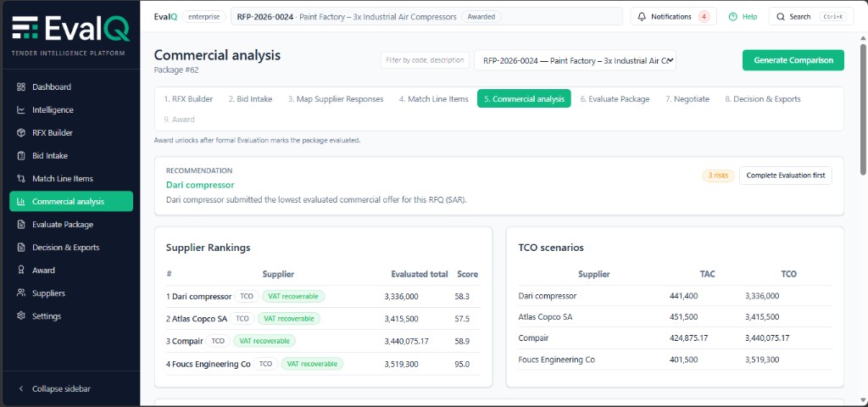Click the notifications bell icon
868x407 pixels.
[x=643, y=17]
